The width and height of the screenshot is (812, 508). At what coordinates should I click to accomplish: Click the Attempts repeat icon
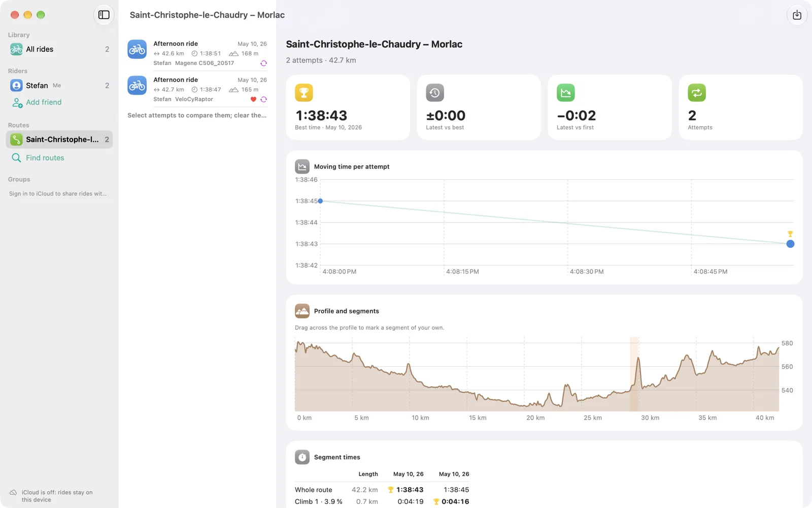696,92
